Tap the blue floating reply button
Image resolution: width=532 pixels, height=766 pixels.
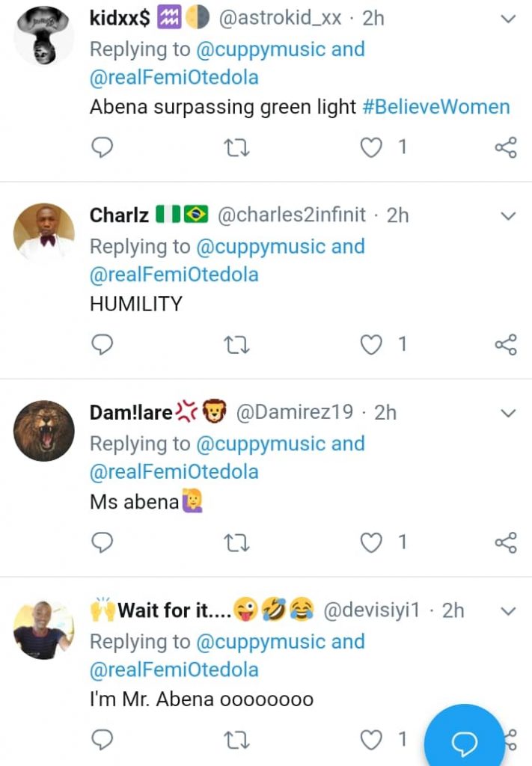click(x=465, y=741)
